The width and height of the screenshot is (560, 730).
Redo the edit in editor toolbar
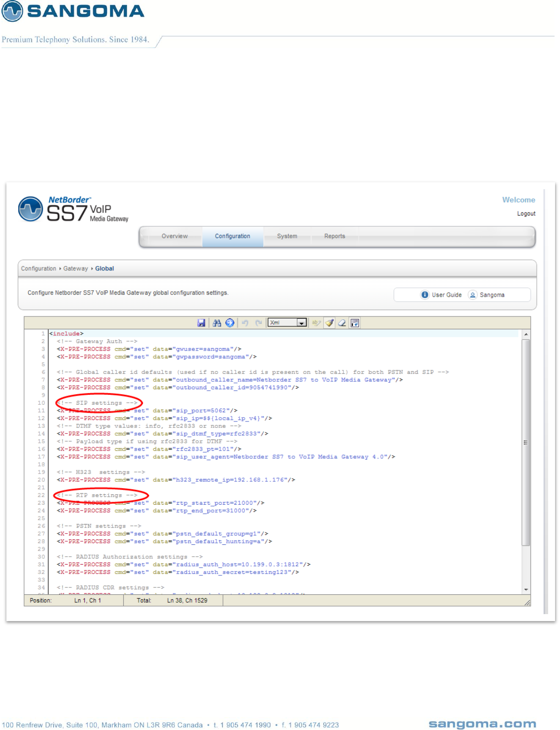click(258, 323)
